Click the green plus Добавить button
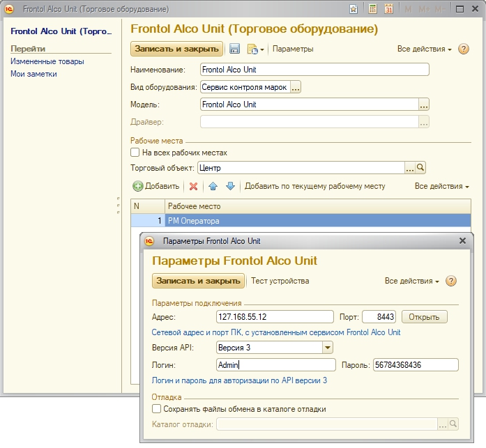 pyautogui.click(x=156, y=186)
